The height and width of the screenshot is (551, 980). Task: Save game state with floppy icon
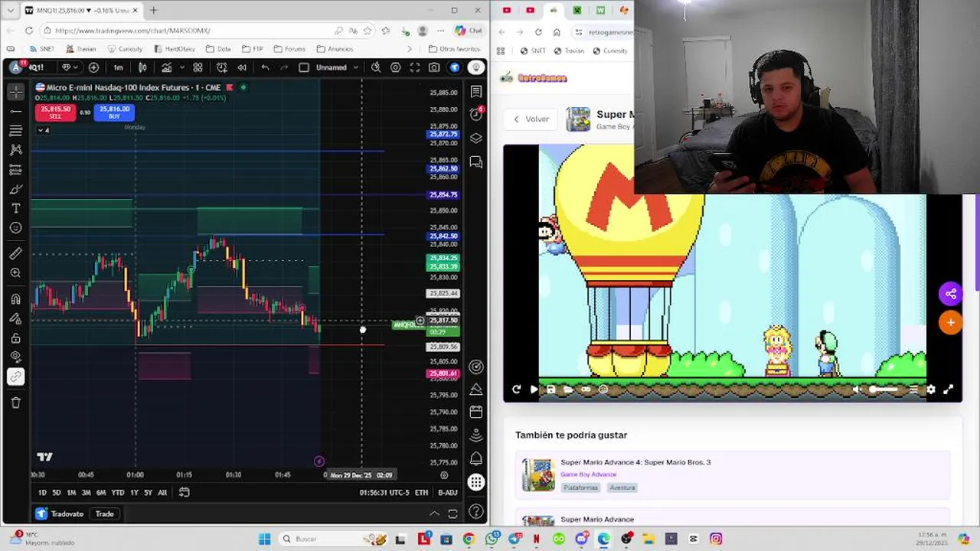click(551, 390)
